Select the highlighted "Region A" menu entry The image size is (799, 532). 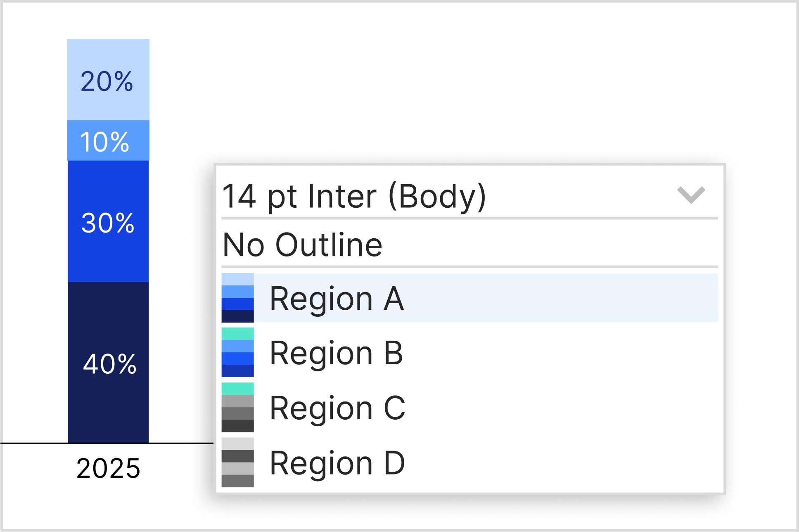337,298
